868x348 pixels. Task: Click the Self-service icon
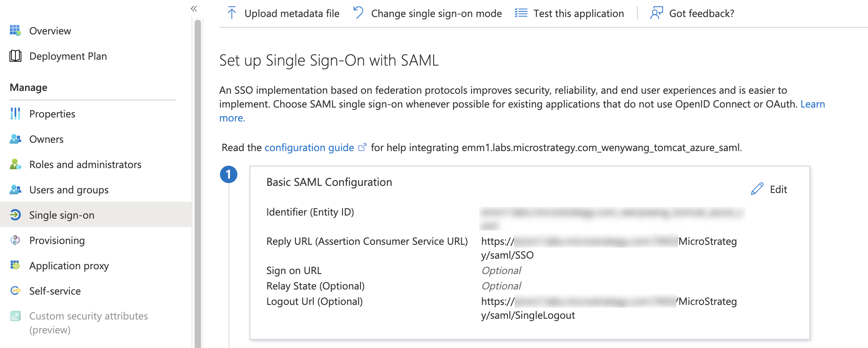[15, 291]
